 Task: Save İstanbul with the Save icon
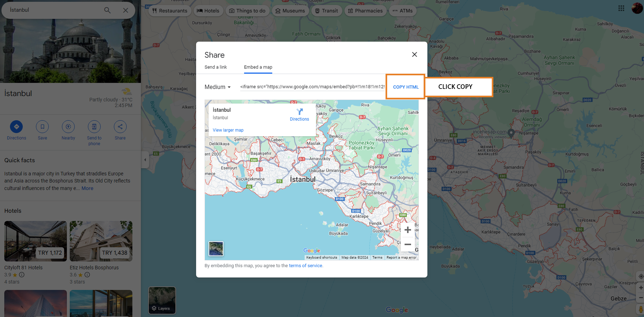point(42,127)
